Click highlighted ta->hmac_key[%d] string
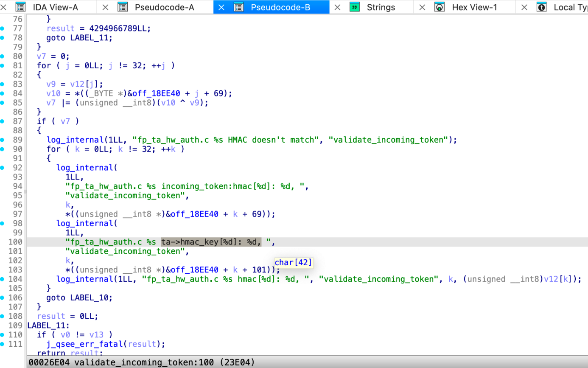Viewport: 588px width, 368px height. (211, 242)
